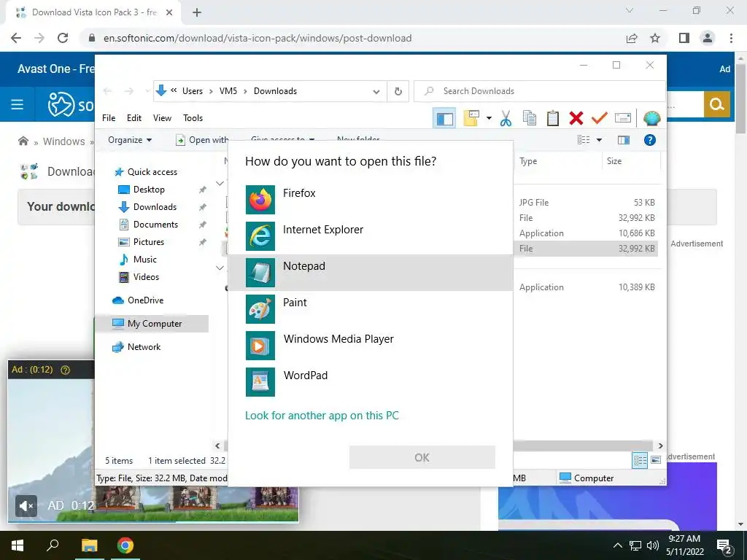Image resolution: width=747 pixels, height=560 pixels.
Task: Open the Organize dropdown
Action: click(130, 140)
